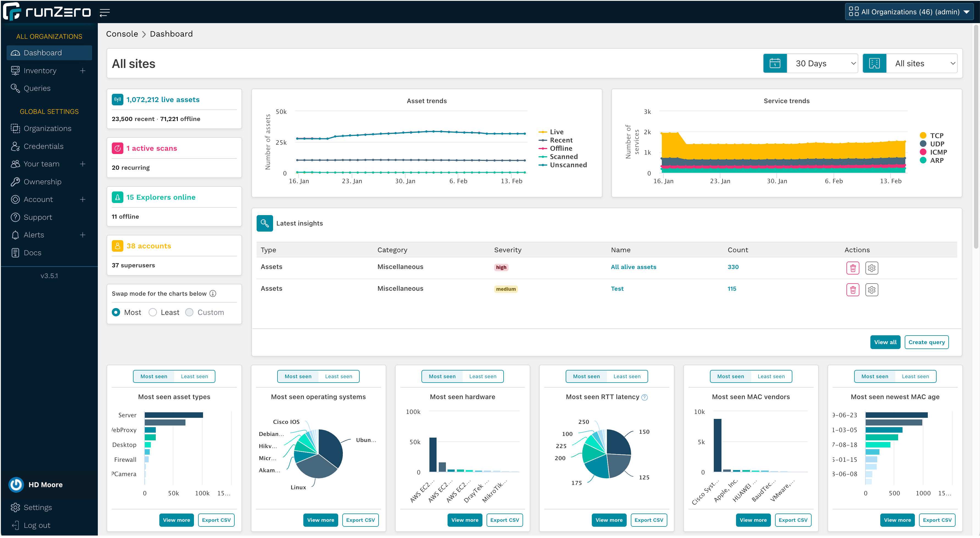Navigate to Console via the breadcrumb
The image size is (980, 538).
[x=122, y=34]
